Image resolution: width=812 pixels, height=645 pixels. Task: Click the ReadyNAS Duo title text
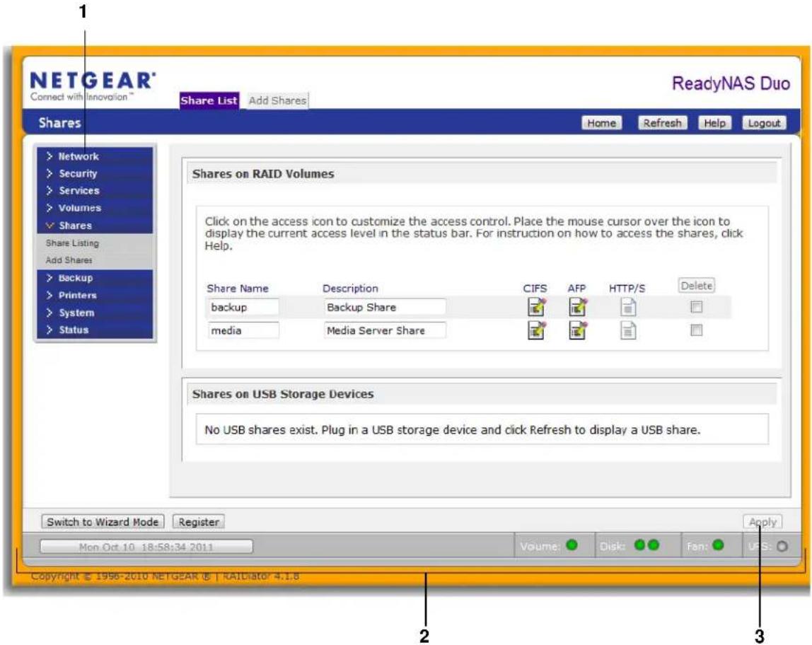click(x=731, y=83)
